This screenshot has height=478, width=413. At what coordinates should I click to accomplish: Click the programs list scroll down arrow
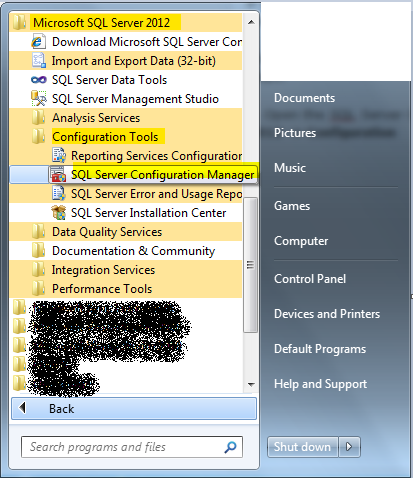click(x=251, y=384)
